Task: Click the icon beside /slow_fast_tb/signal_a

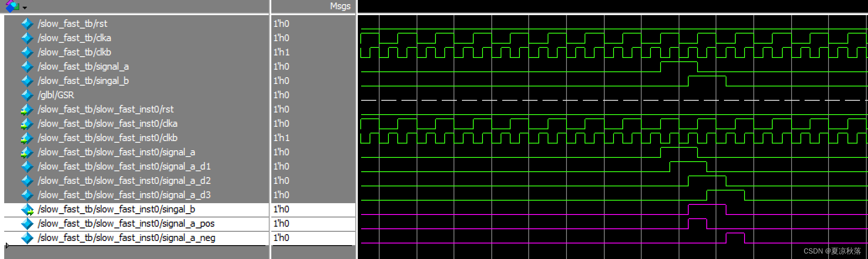Action: tap(27, 67)
